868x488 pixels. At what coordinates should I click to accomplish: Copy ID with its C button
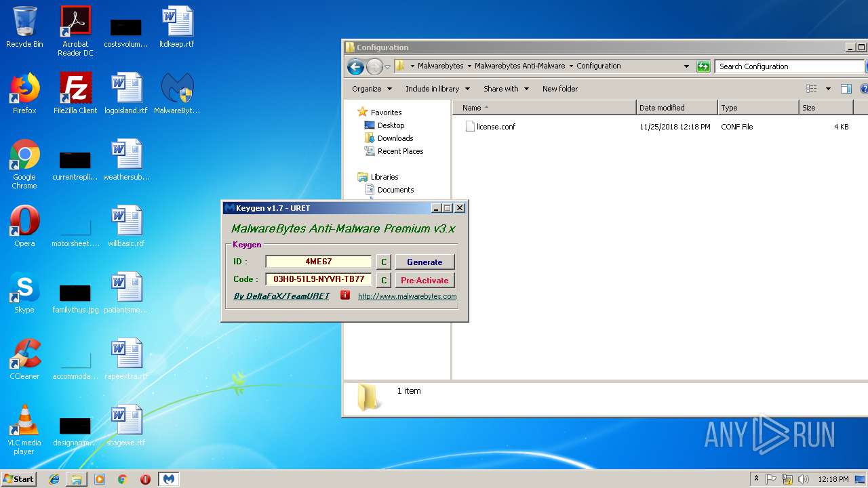coord(383,262)
